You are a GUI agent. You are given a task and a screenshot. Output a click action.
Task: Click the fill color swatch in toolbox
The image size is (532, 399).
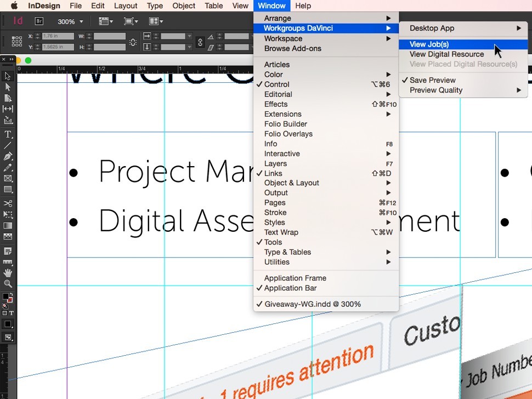tap(5, 297)
